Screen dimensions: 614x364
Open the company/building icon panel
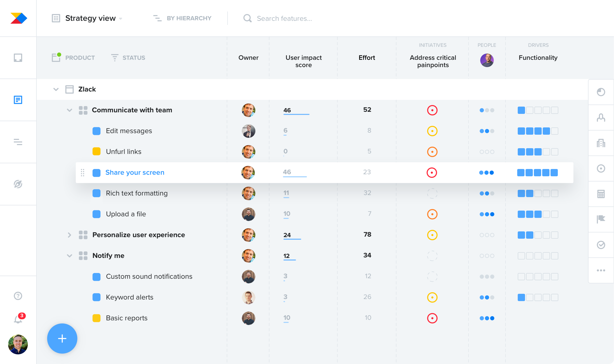point(601,143)
